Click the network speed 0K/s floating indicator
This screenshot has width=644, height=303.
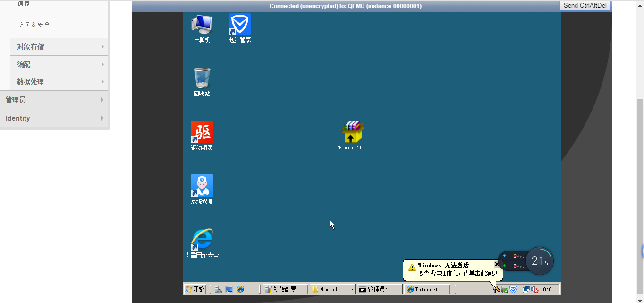512,261
